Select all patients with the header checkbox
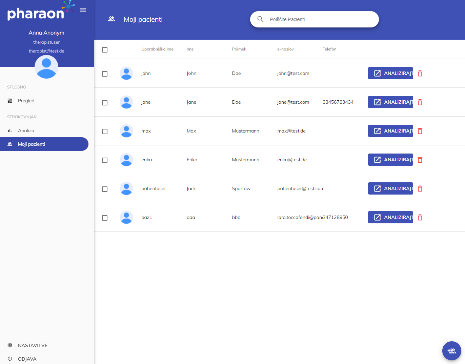The width and height of the screenshot is (465, 364). (105, 50)
